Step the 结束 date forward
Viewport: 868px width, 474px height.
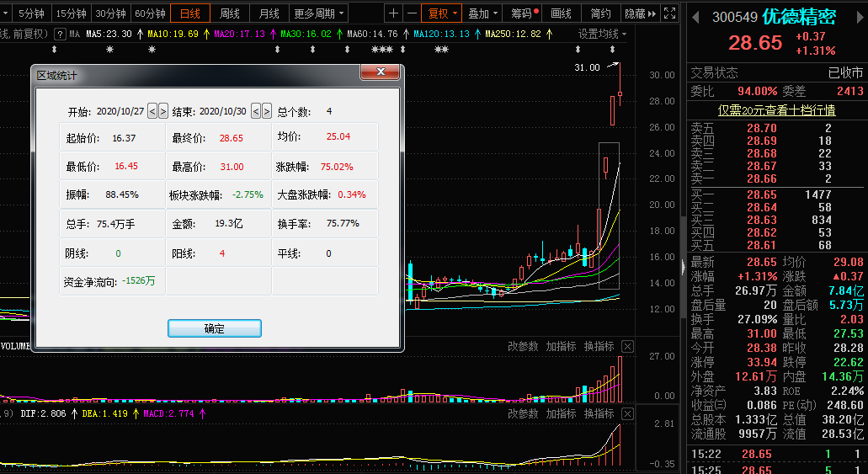tap(266, 111)
